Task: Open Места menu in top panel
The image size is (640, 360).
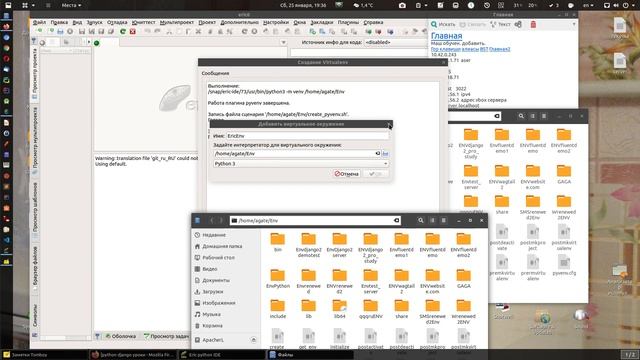Action: click(71, 5)
